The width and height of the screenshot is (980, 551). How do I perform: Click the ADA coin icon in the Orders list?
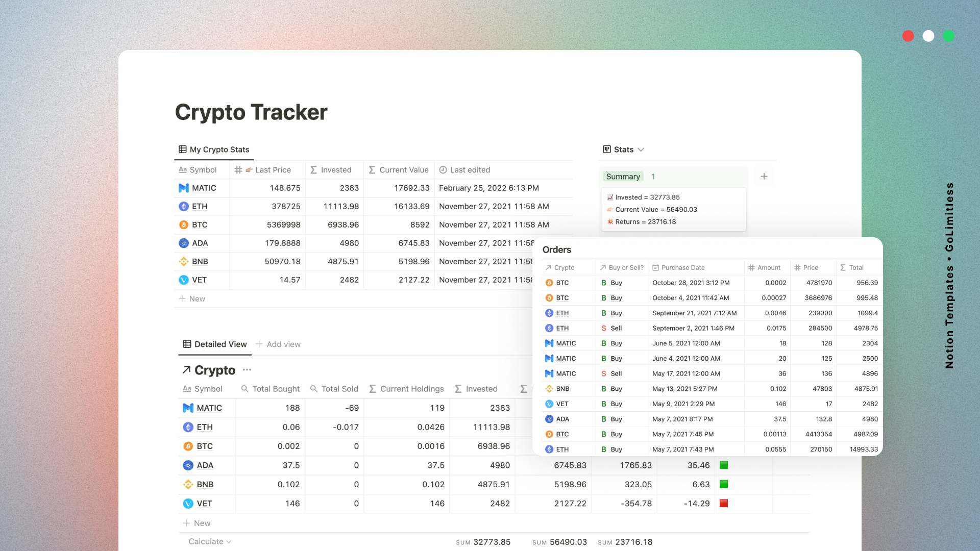549,419
